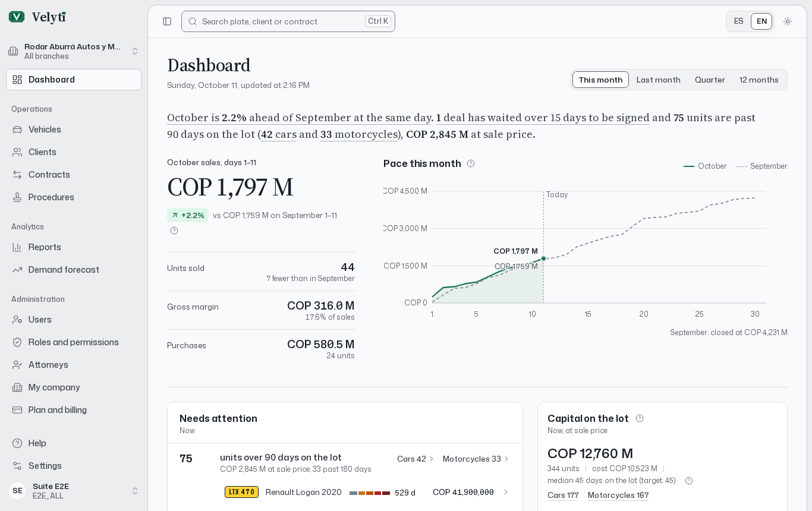Toggle the light/dark theme sun icon

(x=788, y=21)
